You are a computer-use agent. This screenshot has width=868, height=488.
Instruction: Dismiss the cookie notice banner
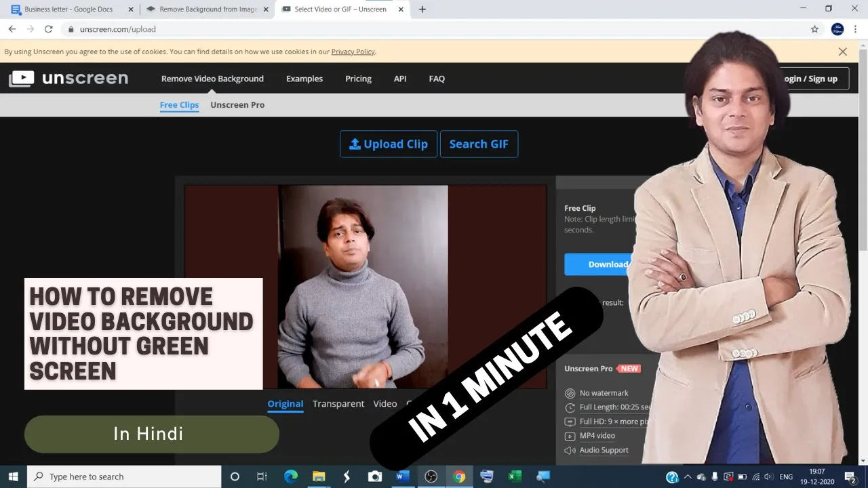(842, 52)
